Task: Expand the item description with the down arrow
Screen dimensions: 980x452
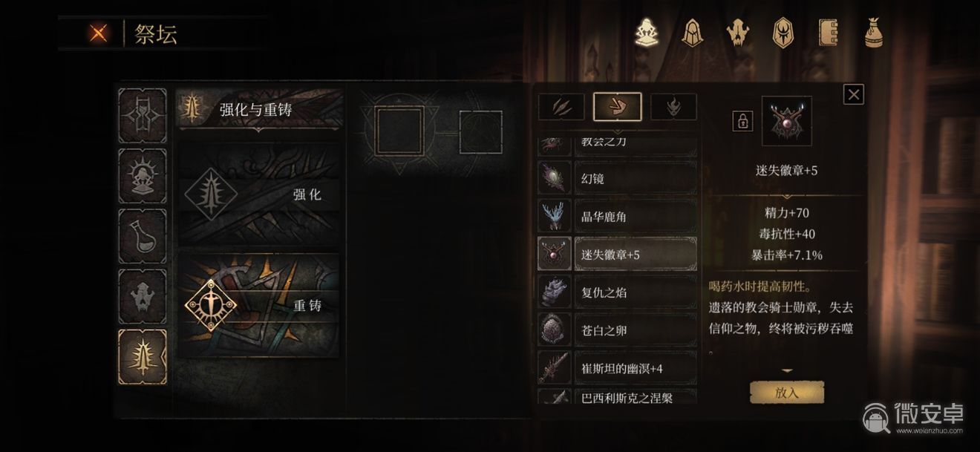Action: tap(787, 370)
